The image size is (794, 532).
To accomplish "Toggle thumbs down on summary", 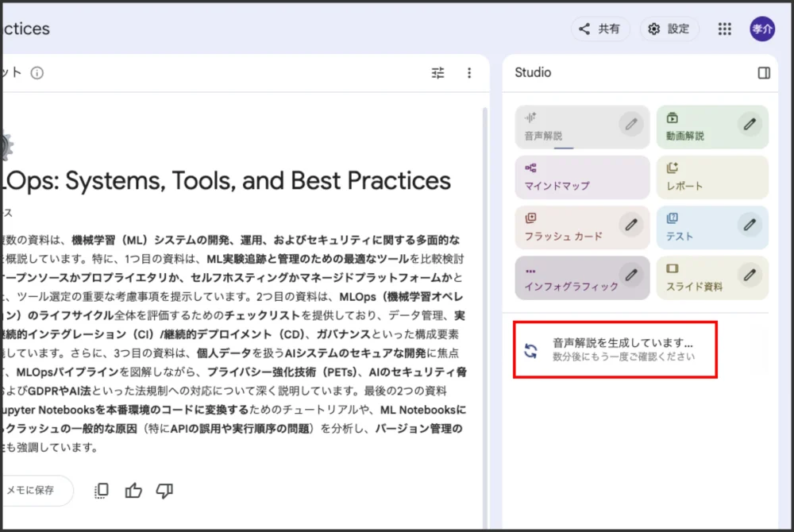I will coord(164,491).
